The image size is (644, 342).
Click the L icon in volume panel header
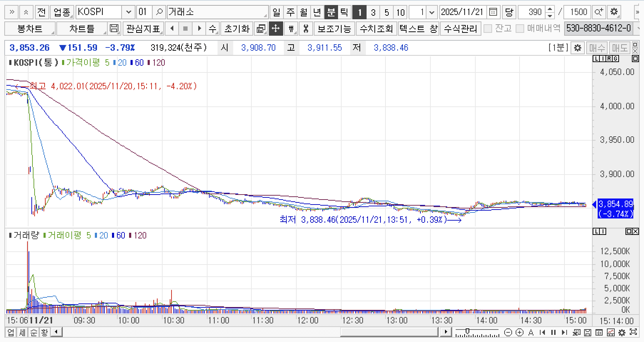click(x=596, y=231)
